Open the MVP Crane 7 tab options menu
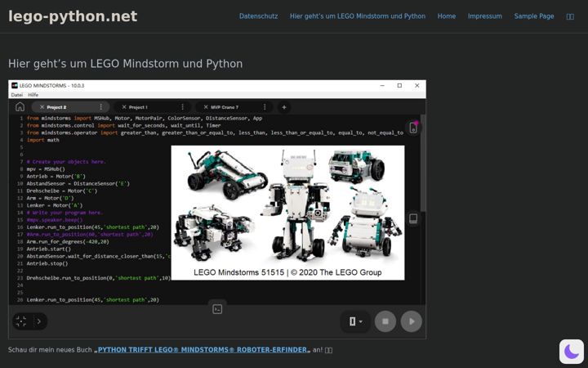The width and height of the screenshot is (588, 368). click(x=265, y=107)
